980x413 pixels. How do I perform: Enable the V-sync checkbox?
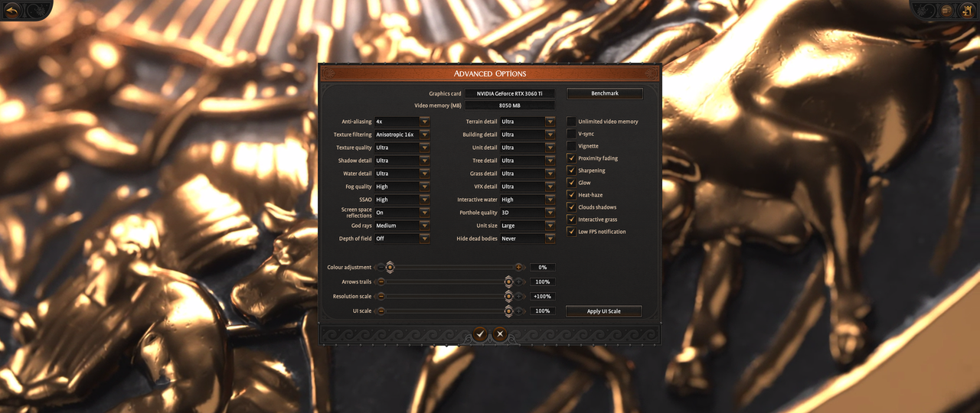click(x=571, y=134)
